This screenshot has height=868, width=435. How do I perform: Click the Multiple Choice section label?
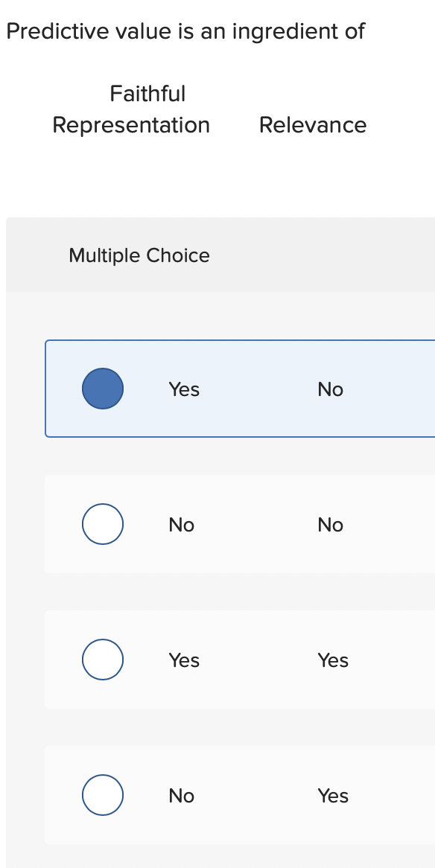pos(139,255)
